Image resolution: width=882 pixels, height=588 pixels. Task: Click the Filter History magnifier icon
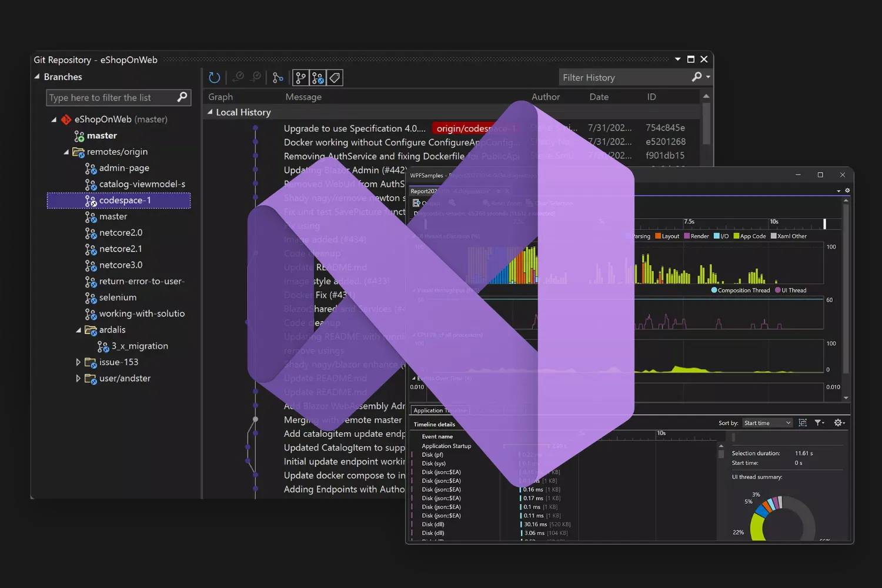[696, 77]
